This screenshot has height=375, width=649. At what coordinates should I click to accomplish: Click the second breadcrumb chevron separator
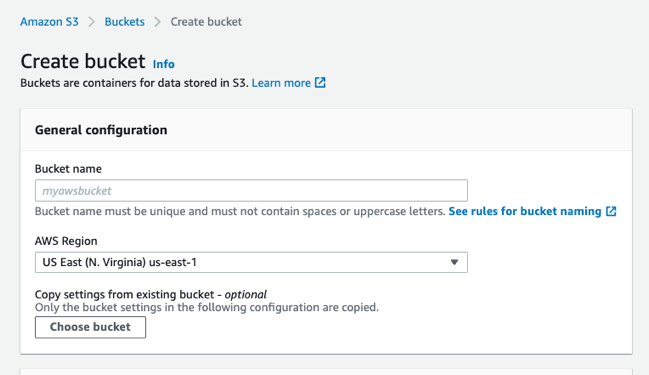point(157,22)
